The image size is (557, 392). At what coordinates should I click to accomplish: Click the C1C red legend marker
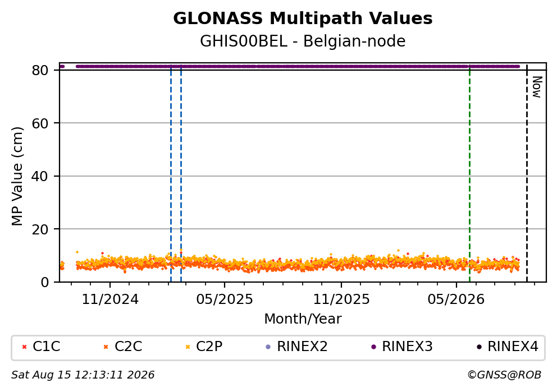click(25, 347)
